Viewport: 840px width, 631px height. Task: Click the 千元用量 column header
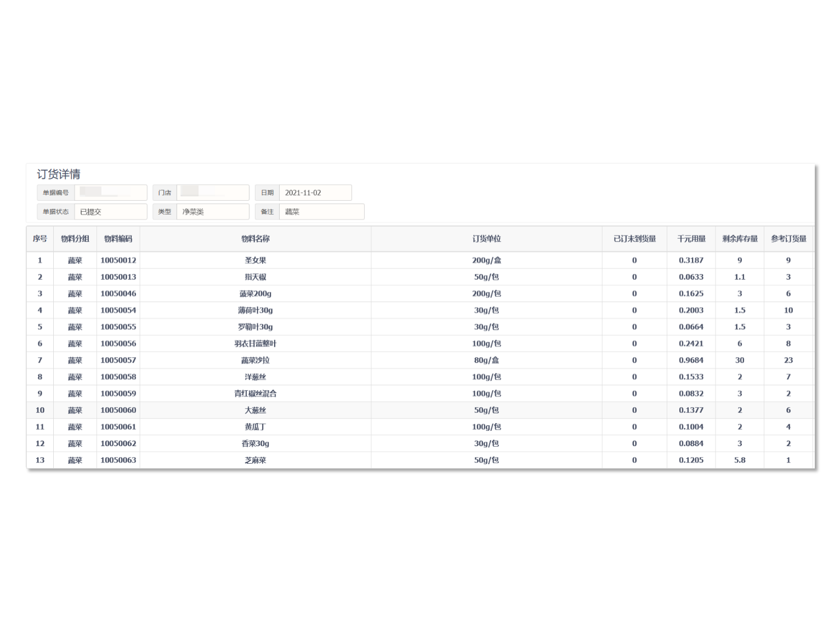pyautogui.click(x=691, y=239)
